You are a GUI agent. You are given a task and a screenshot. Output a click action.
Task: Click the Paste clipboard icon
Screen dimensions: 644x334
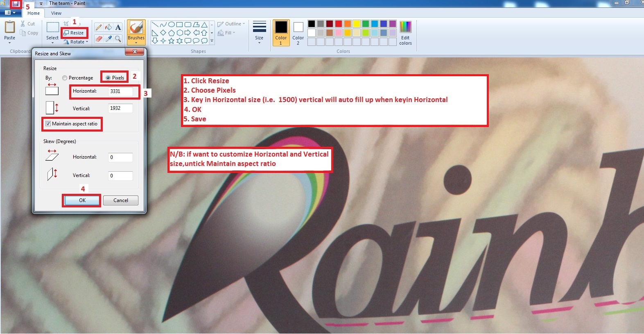pos(9,28)
